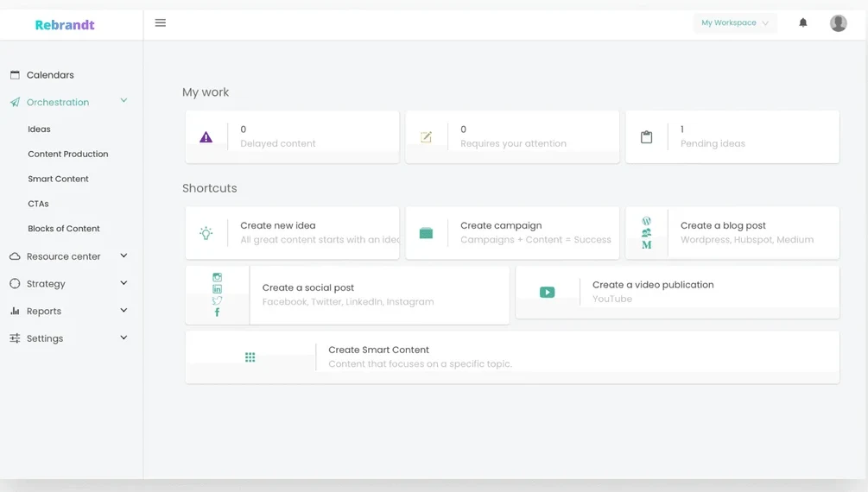Viewport: 868px width, 492px height.
Task: Open the Requires your attention card
Action: [x=512, y=136]
